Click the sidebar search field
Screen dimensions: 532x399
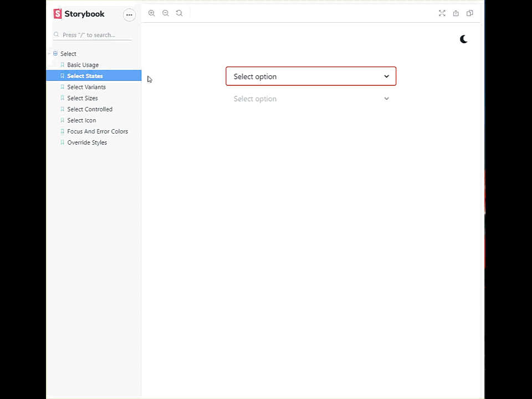[93, 35]
